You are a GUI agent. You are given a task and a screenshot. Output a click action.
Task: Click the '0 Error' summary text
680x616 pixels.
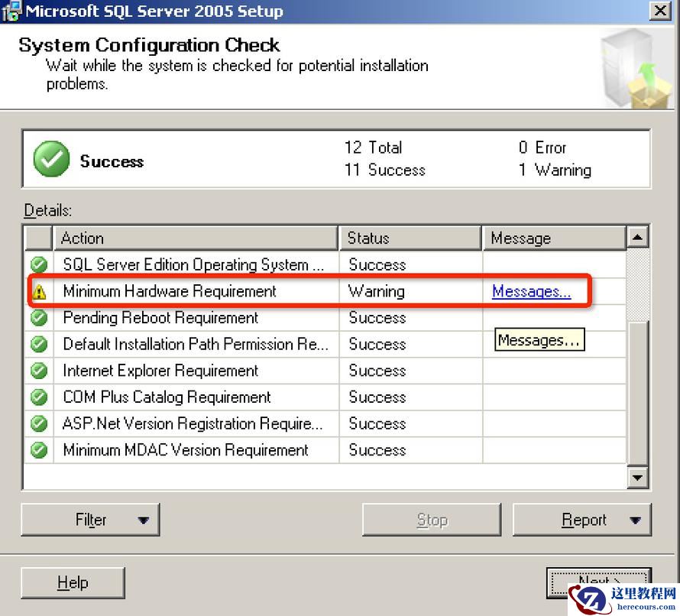pos(542,148)
